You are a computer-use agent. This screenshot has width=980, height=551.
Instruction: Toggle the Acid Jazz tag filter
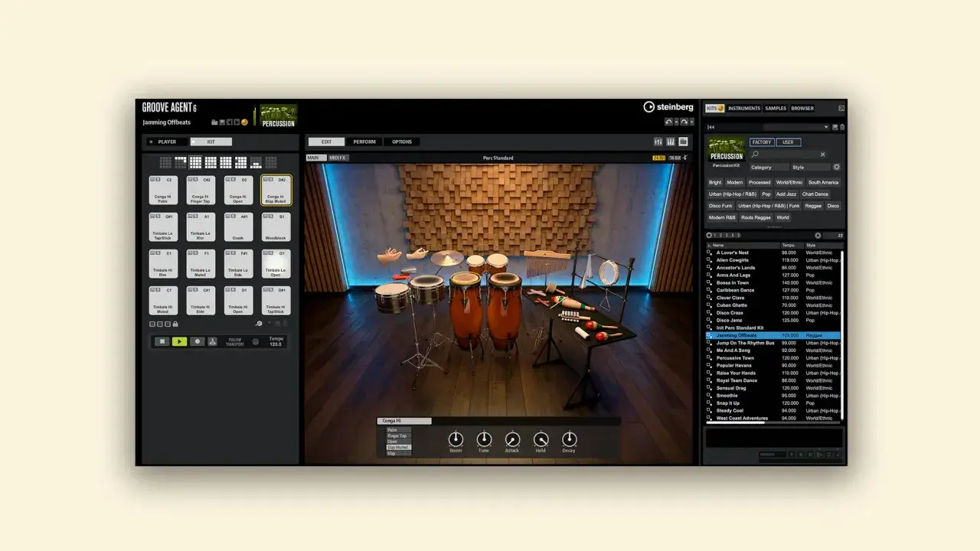786,194
